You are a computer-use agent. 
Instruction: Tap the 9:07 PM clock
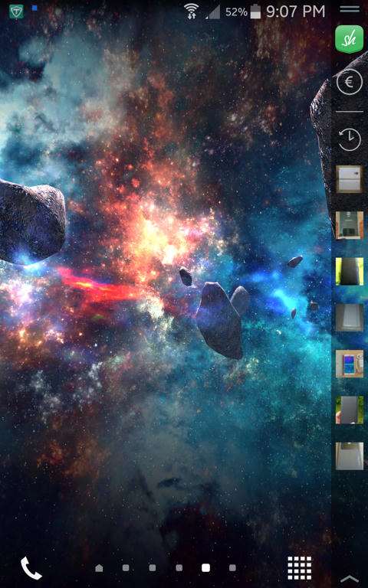(x=295, y=11)
